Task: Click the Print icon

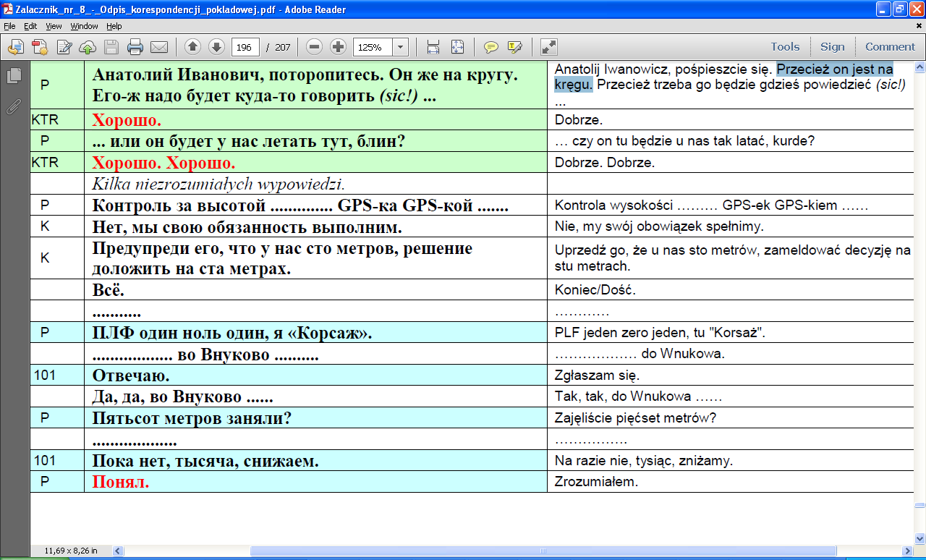Action: pyautogui.click(x=135, y=47)
